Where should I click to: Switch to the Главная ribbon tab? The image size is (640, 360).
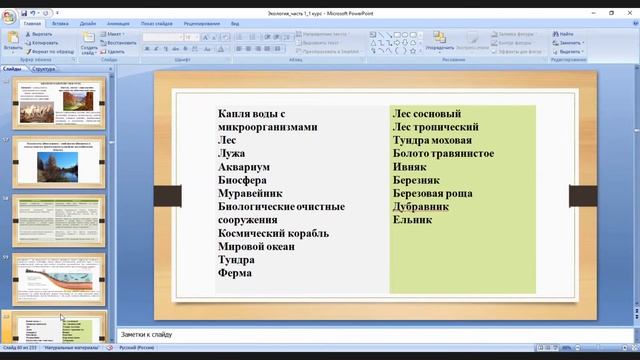(32, 24)
